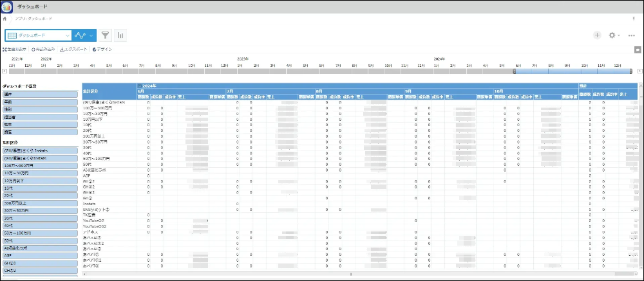Select 20代 filter button in left list
Image resolution: width=644 pixels, height=281 pixels.
point(40,195)
